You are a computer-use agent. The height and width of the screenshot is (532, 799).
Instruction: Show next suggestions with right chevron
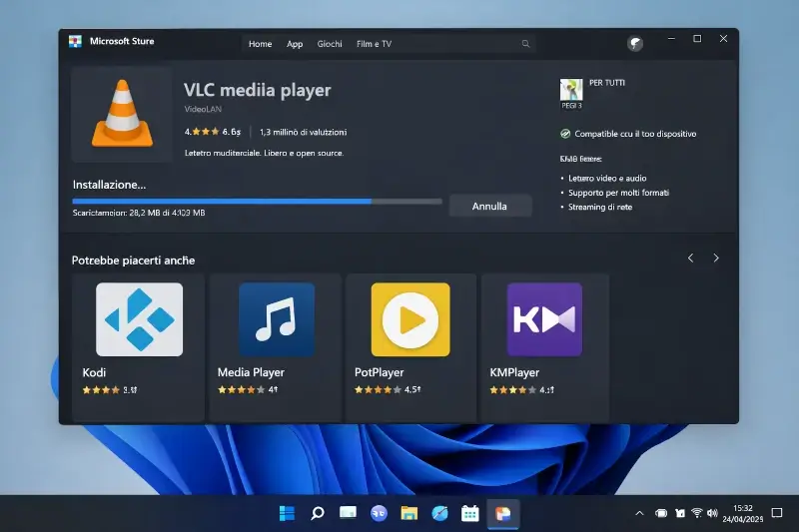coord(716,259)
